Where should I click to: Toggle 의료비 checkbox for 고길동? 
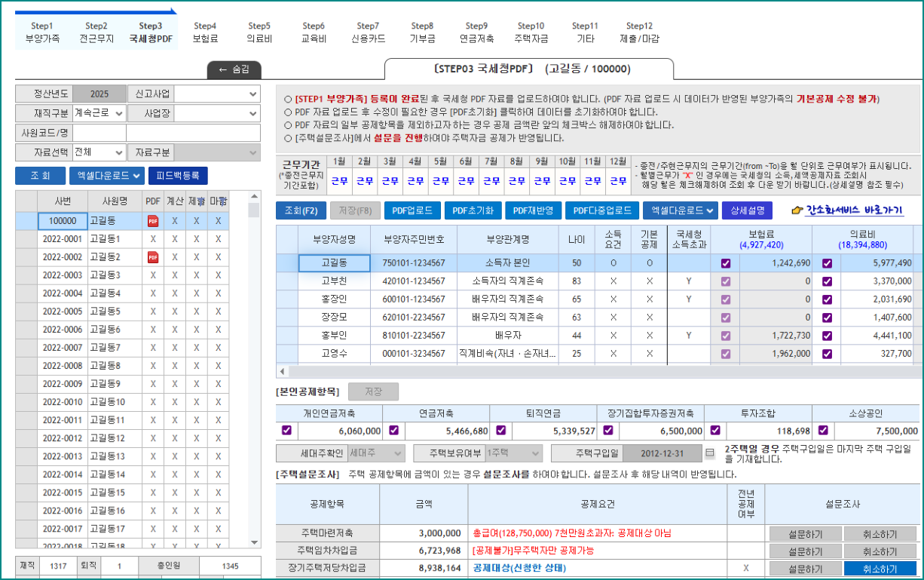click(x=827, y=263)
